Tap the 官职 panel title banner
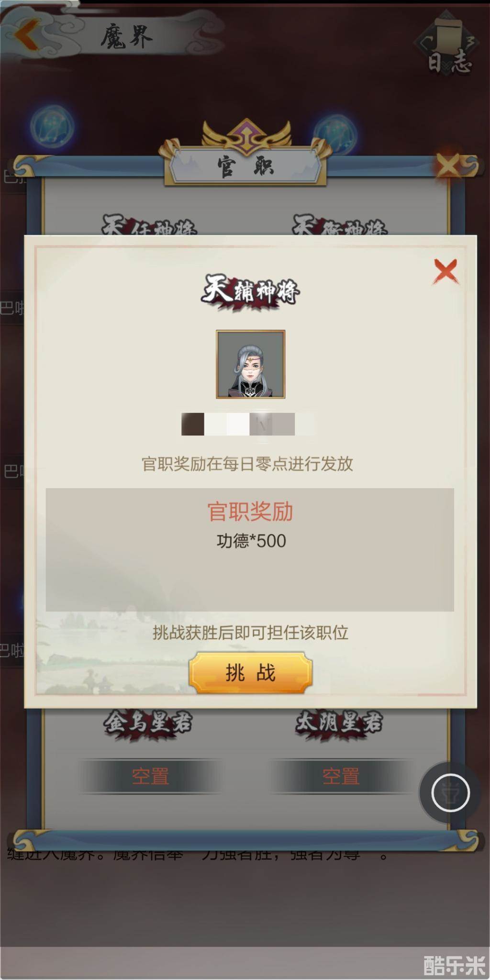This screenshot has height=980, width=490. point(245,167)
